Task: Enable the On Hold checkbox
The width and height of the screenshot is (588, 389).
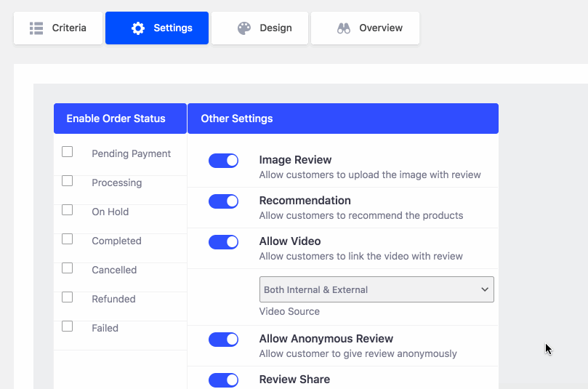Action: [x=67, y=210]
